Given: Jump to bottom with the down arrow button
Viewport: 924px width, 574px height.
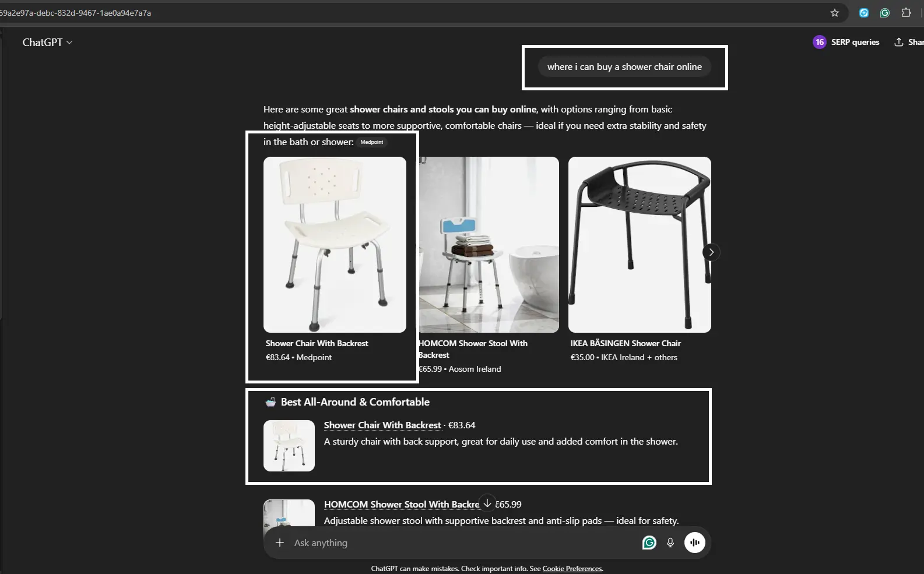Looking at the screenshot, I should 487,503.
